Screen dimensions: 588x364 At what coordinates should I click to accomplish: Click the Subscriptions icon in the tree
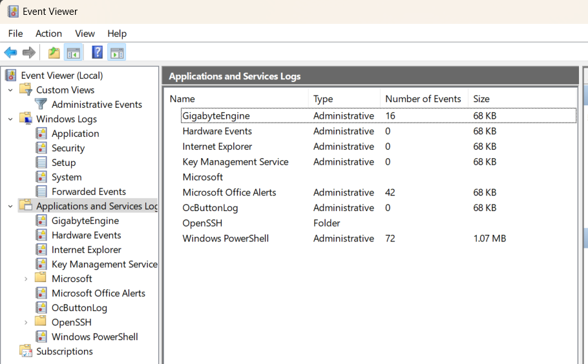[26, 352]
